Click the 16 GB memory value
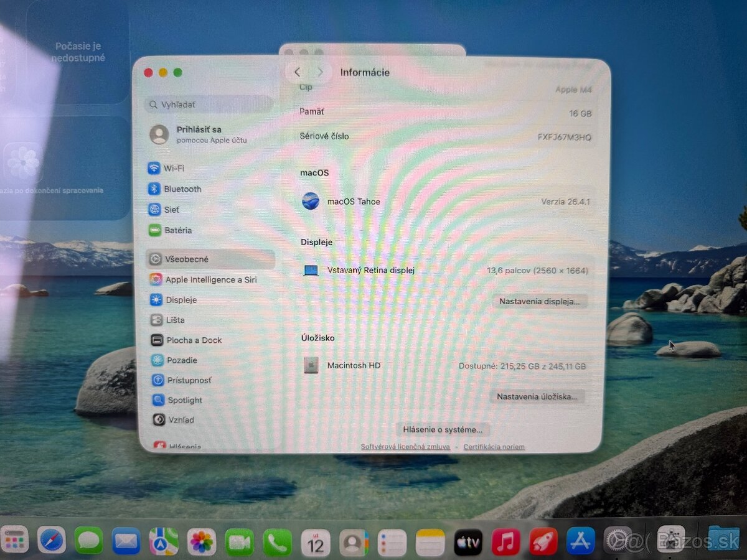 tap(580, 113)
